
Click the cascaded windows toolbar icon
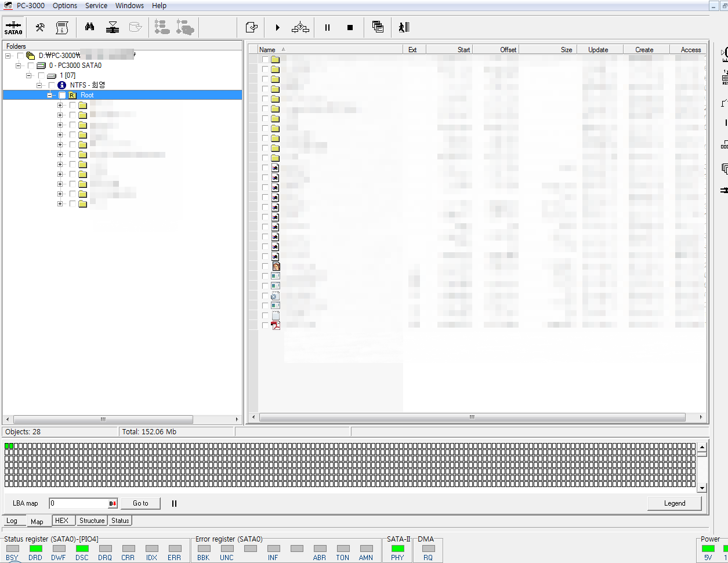378,27
